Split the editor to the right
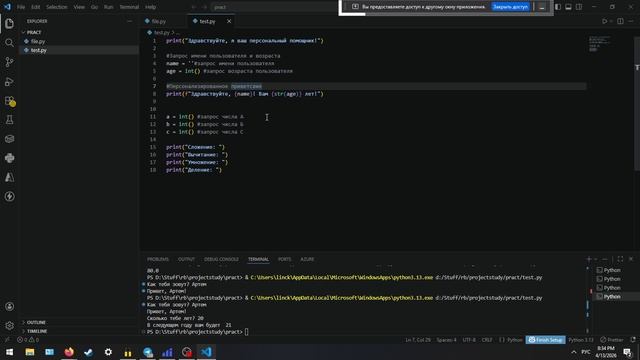640x360 pixels. click(620, 21)
